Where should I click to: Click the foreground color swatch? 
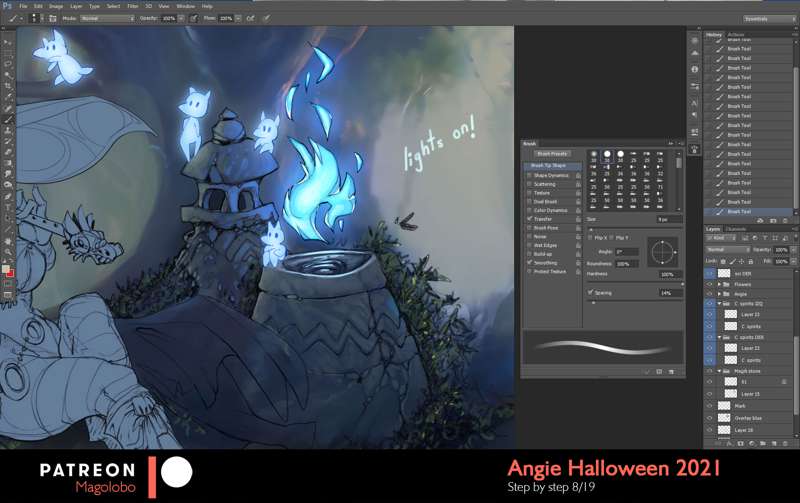(7, 267)
